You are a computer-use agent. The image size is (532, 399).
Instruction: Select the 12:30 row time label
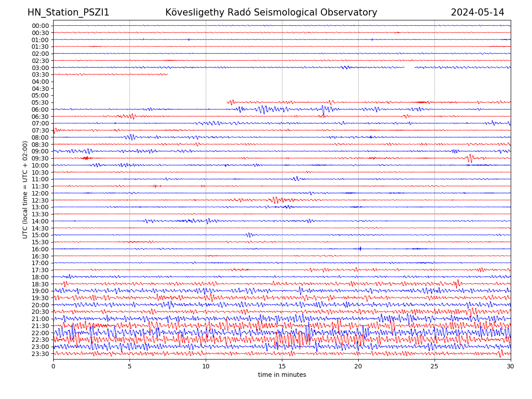40,200
